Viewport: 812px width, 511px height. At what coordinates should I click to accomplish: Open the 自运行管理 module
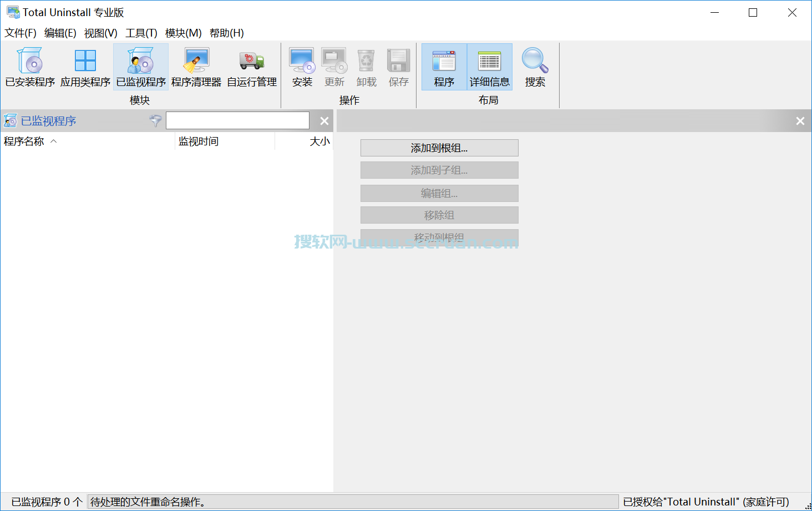click(252, 67)
